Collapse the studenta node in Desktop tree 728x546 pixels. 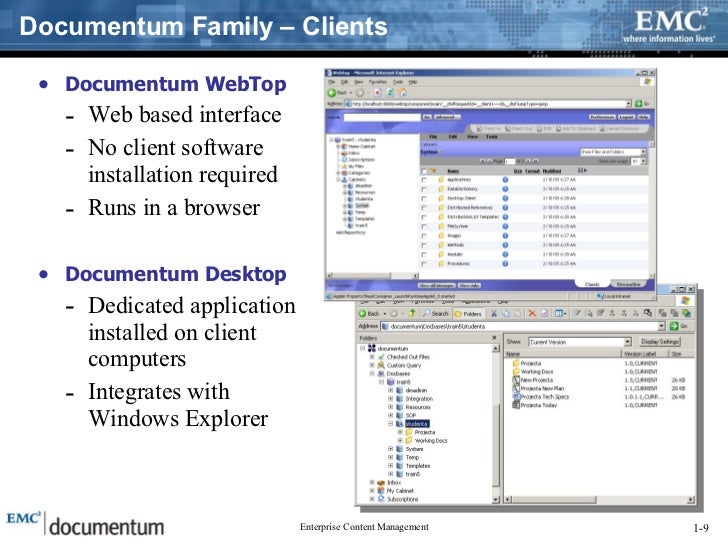[390, 424]
